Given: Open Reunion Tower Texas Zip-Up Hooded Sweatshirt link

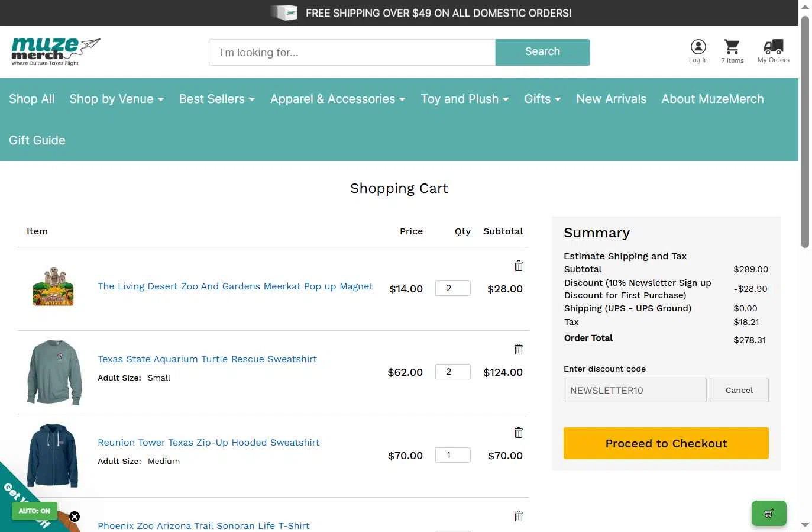Looking at the screenshot, I should 208,443.
